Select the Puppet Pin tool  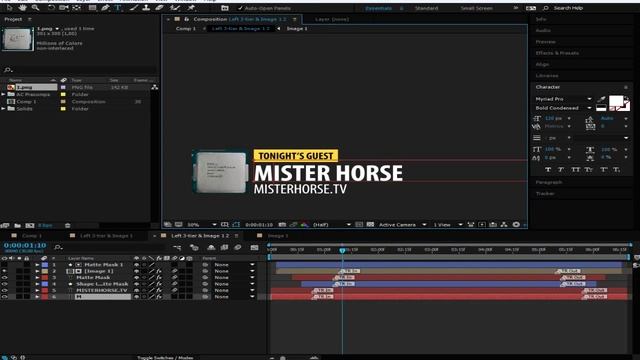click(x=191, y=8)
